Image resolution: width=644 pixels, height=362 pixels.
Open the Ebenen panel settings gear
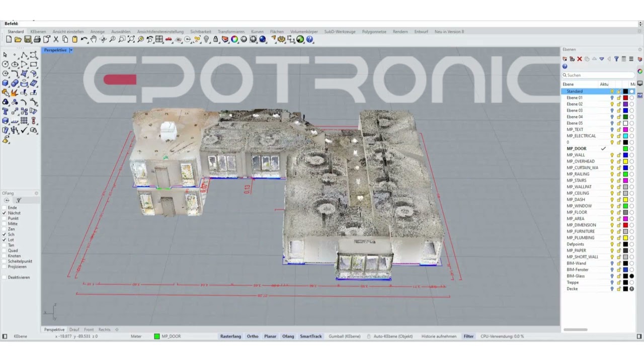tap(640, 49)
